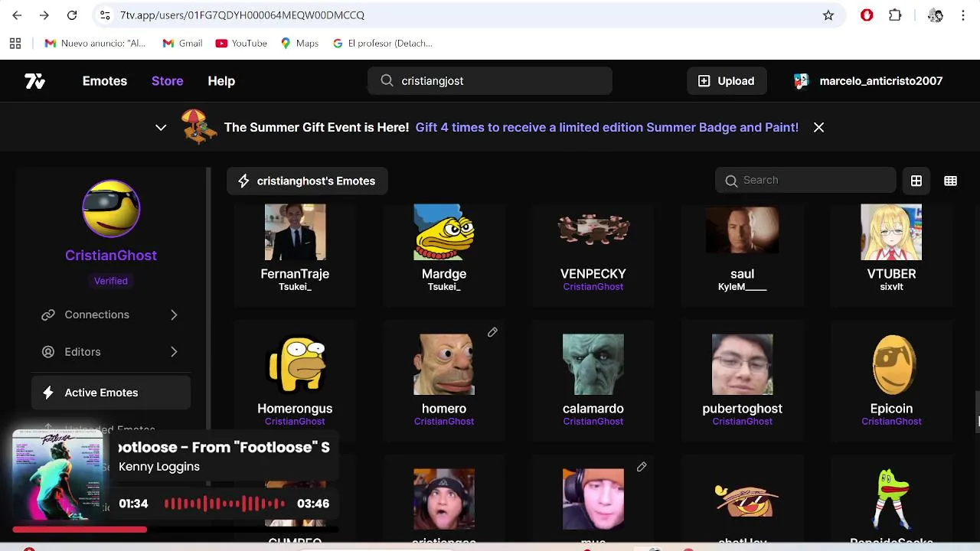
Task: Open the apps grid in bookmarks bar
Action: [x=15, y=44]
